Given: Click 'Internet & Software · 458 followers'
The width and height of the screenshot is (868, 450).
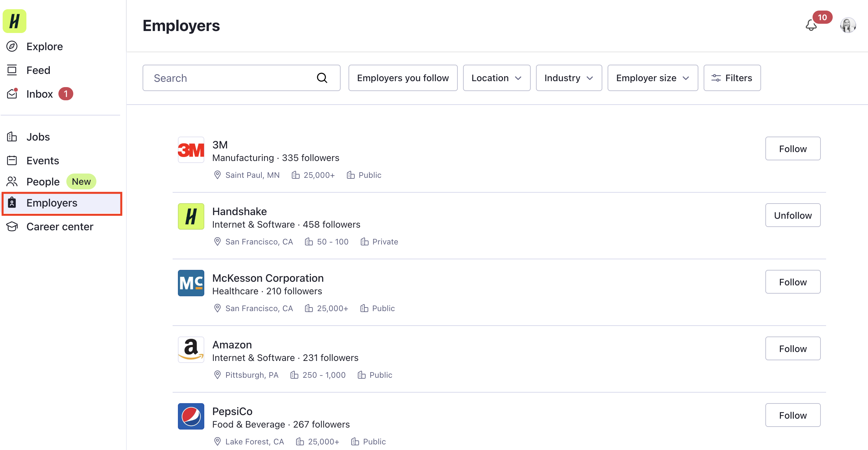Looking at the screenshot, I should (x=286, y=225).
